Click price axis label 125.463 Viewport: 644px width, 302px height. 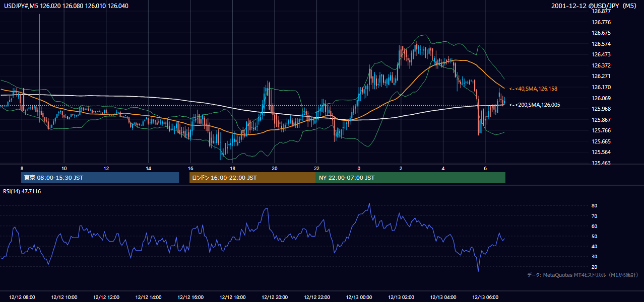(601, 163)
